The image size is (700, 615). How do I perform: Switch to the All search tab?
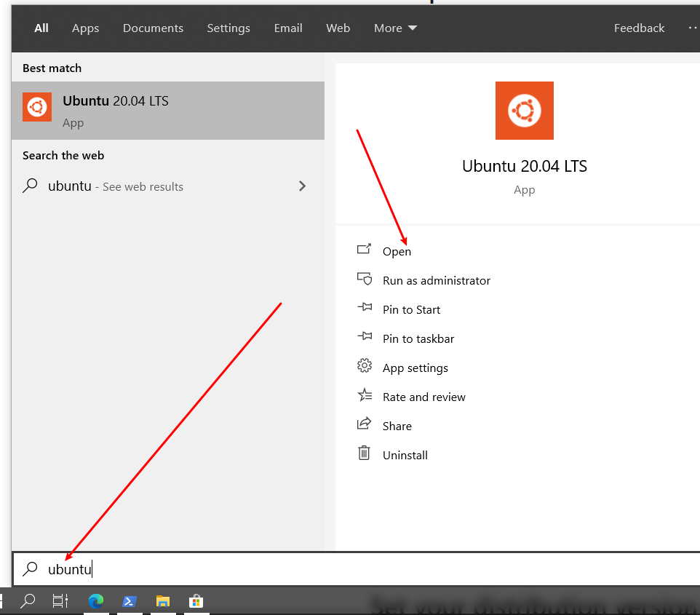click(x=41, y=28)
